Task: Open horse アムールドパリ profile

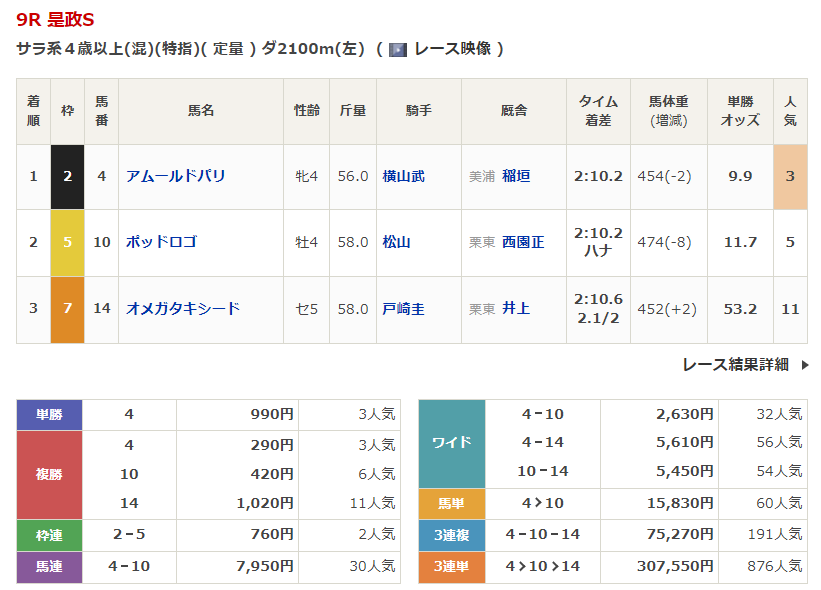Action: click(176, 176)
